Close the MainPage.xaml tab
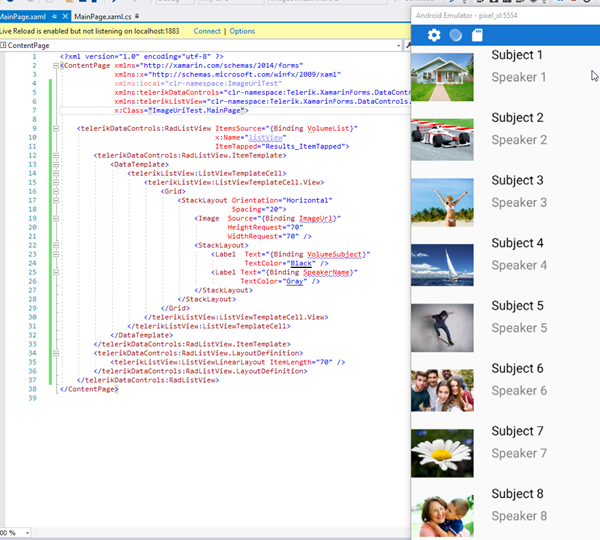 65,17
